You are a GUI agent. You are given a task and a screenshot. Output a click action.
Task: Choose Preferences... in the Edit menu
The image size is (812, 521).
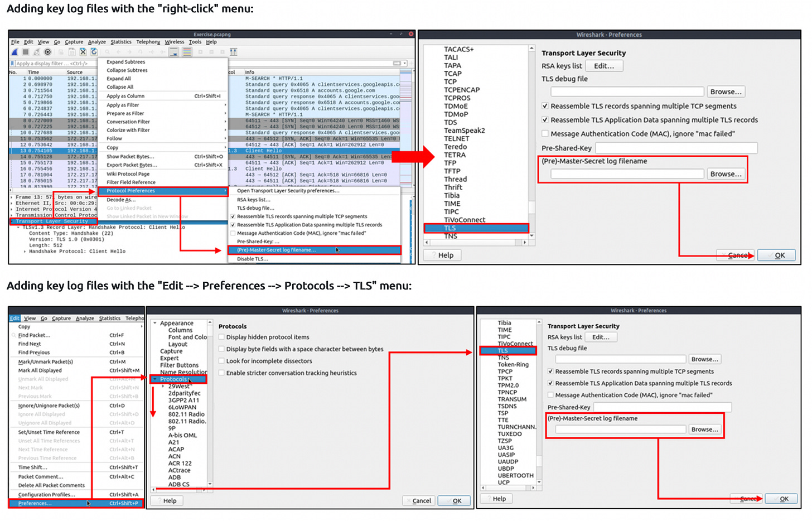[x=76, y=503]
